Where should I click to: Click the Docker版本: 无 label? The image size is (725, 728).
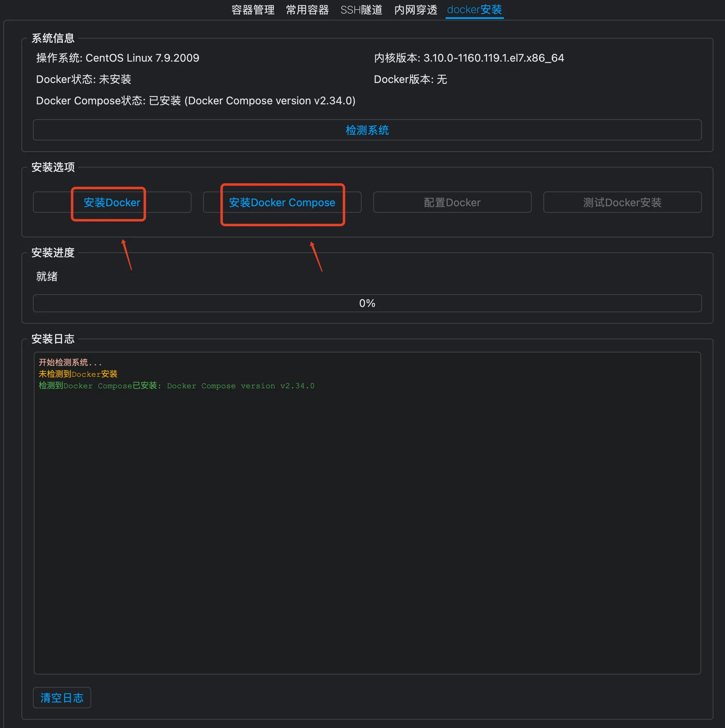click(x=410, y=79)
